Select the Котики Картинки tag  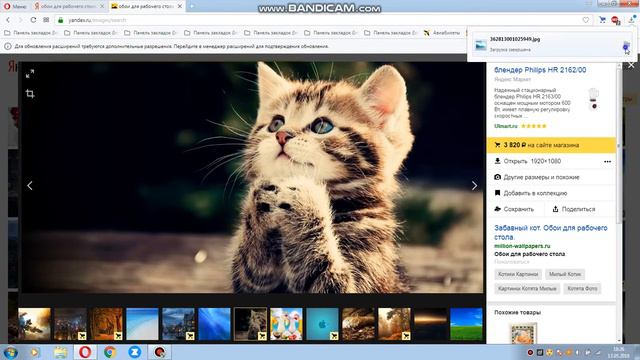[518, 274]
